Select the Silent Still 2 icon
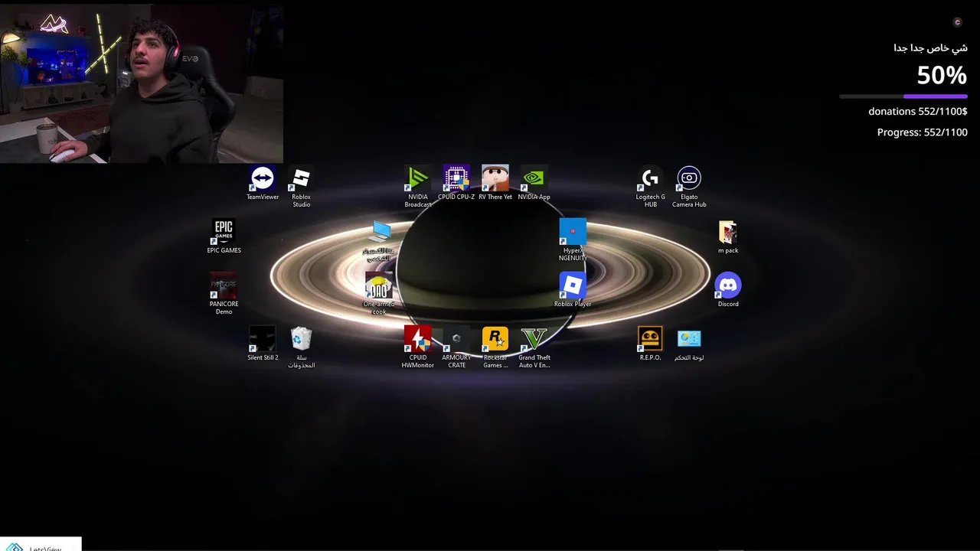 click(x=263, y=344)
